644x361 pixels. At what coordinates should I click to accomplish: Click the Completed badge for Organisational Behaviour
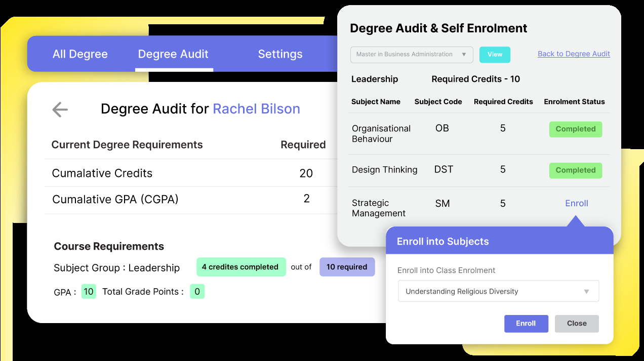[576, 129]
